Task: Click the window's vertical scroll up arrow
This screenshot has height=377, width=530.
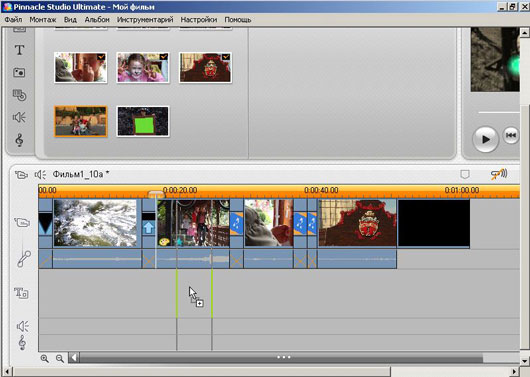Action: (x=525, y=33)
